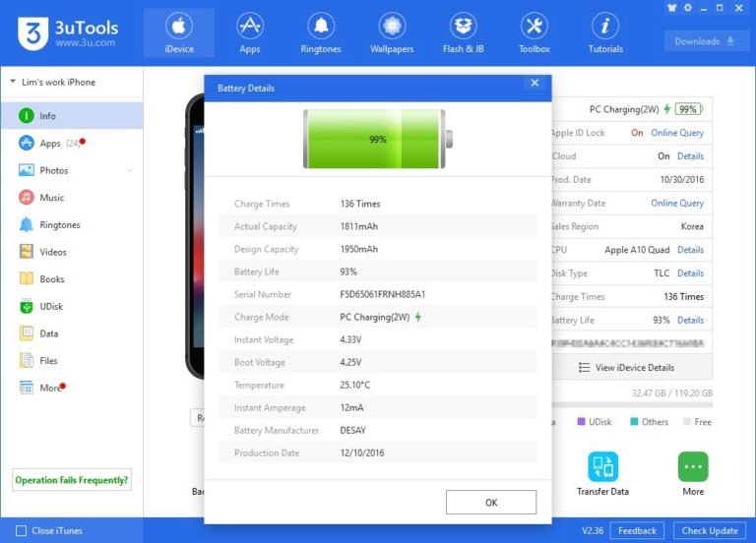Click Online Query for Apple ID Lock
The image size is (756, 543).
coord(677,133)
